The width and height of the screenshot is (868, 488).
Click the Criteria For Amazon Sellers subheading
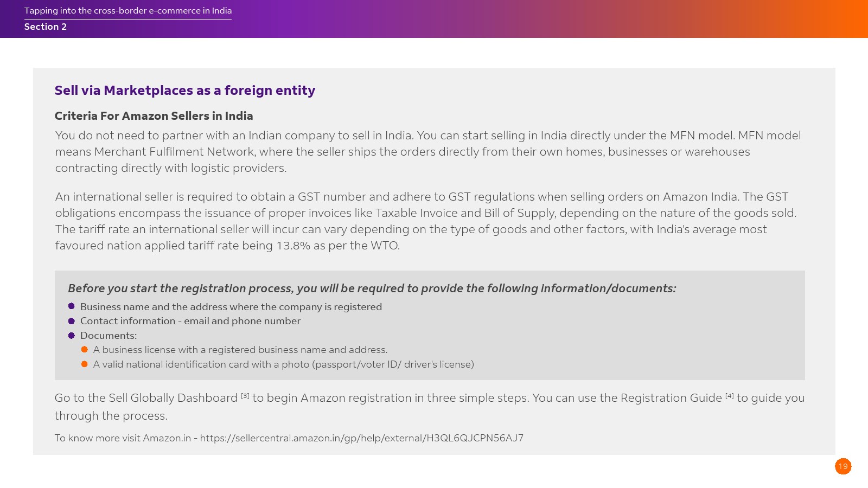coord(154,116)
